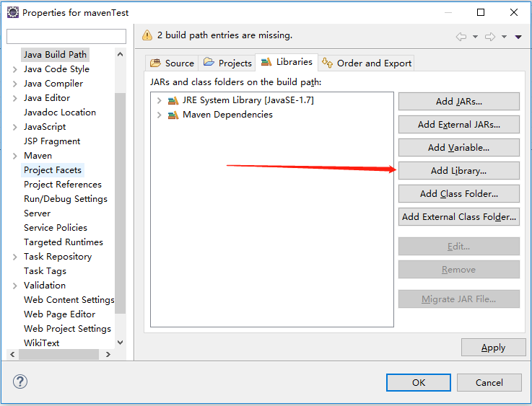Open the Order and Export tab

tap(366, 63)
